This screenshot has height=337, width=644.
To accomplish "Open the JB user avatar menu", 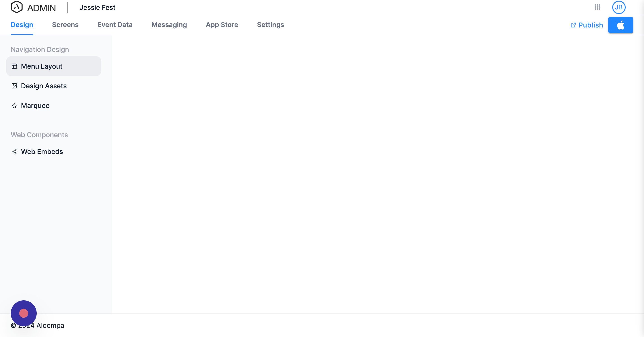I will [x=619, y=7].
